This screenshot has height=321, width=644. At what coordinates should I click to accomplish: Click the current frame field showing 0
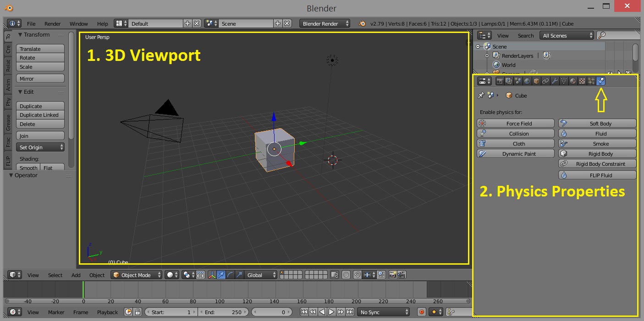[x=272, y=312]
